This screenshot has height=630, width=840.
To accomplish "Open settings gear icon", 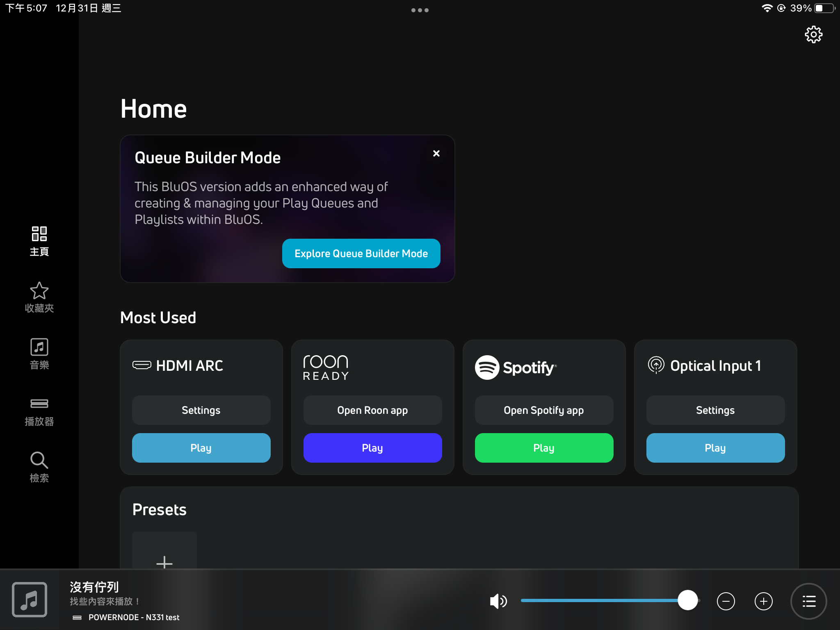I will [x=813, y=34].
